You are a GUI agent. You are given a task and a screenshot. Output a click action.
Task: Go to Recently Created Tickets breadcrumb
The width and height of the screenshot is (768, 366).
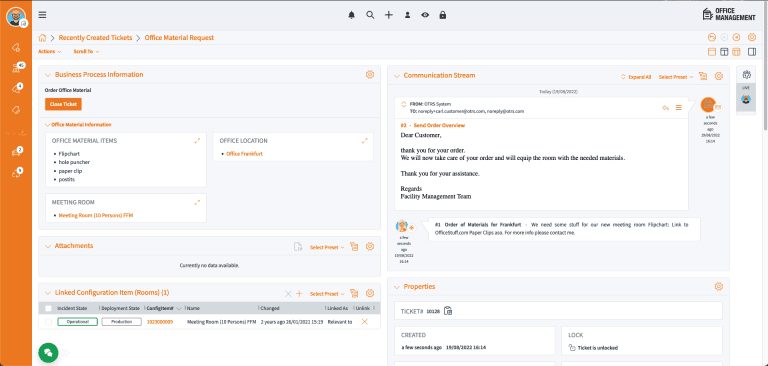96,38
